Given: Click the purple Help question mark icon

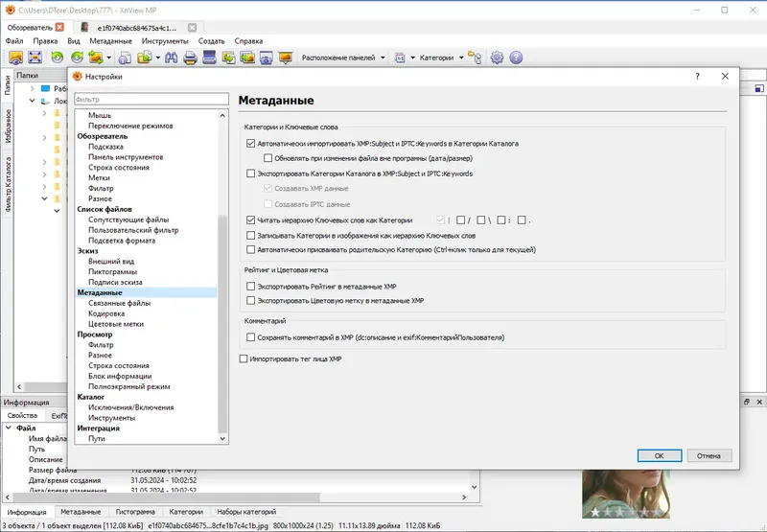Looking at the screenshot, I should pos(516,58).
